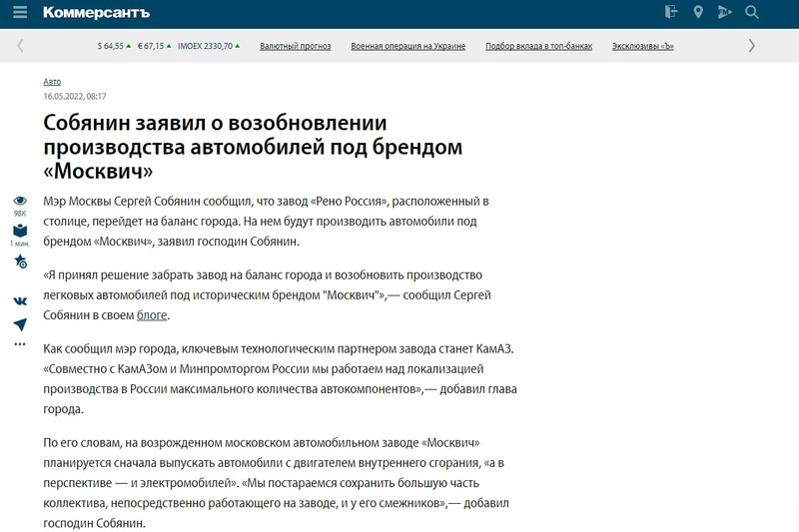Image resolution: width=799 pixels, height=532 pixels.
Task: Open Военная операция на Украине link
Action: [407, 46]
